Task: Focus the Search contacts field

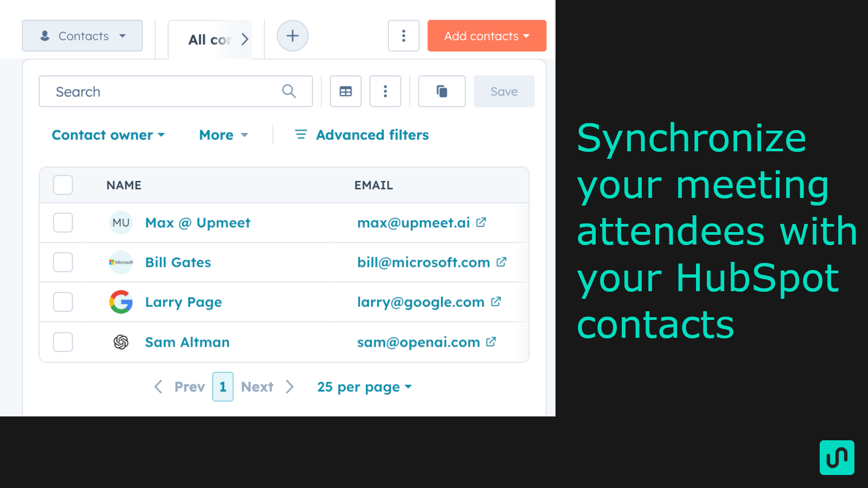Action: pos(176,92)
